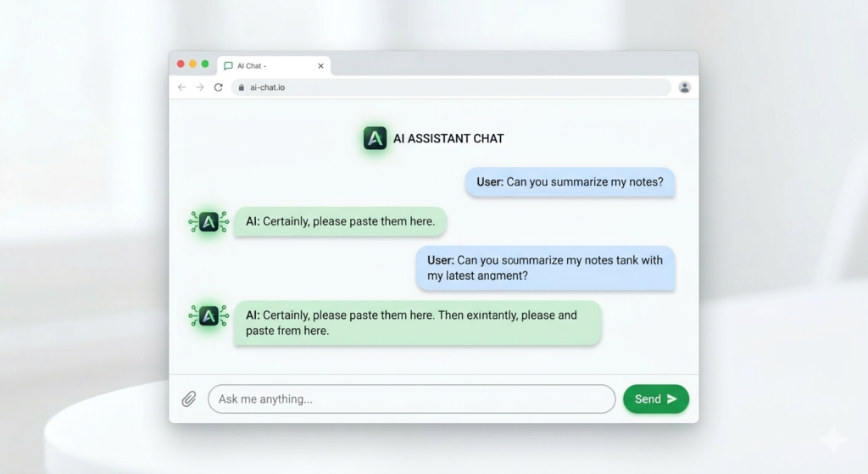This screenshot has height=474, width=868.
Task: Select the user message mentioning 'latest'
Action: pyautogui.click(x=544, y=268)
